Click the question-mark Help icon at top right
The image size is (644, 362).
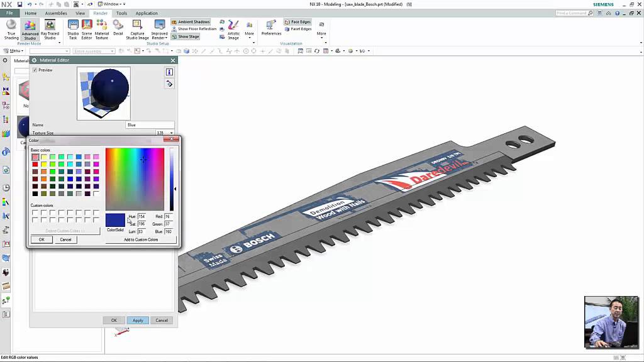point(617,13)
